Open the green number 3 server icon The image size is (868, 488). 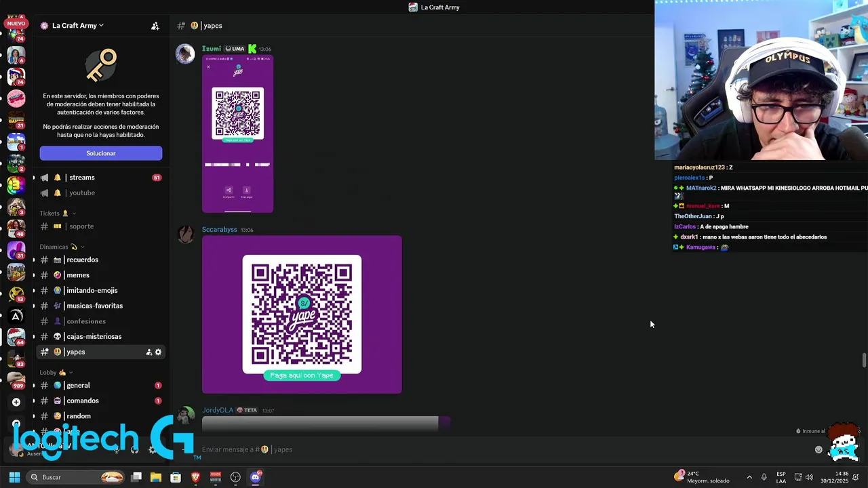pos(16,186)
